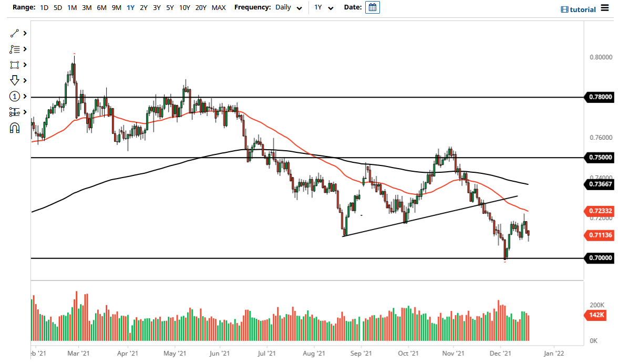The width and height of the screenshot is (618, 364).
Task: Select the rectangle shape tool
Action: point(15,65)
